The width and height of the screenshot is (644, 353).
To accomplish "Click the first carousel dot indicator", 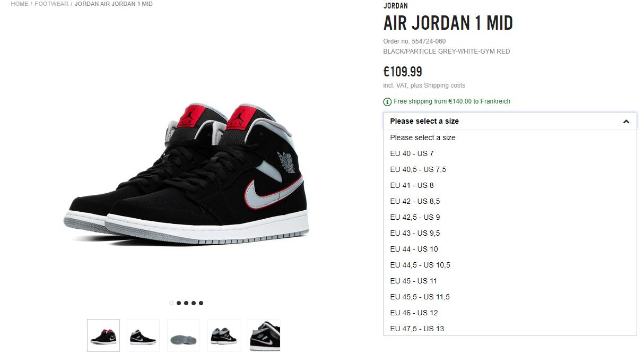I will [x=171, y=303].
